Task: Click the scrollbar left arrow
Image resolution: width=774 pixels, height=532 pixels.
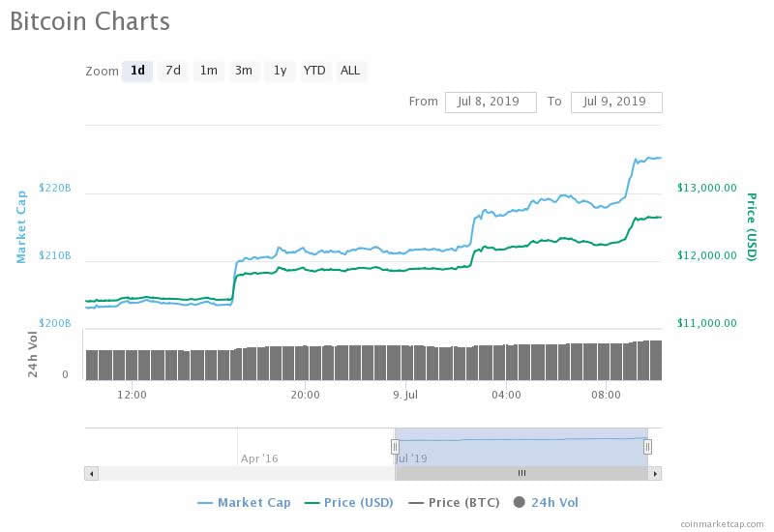Action: click(x=92, y=473)
